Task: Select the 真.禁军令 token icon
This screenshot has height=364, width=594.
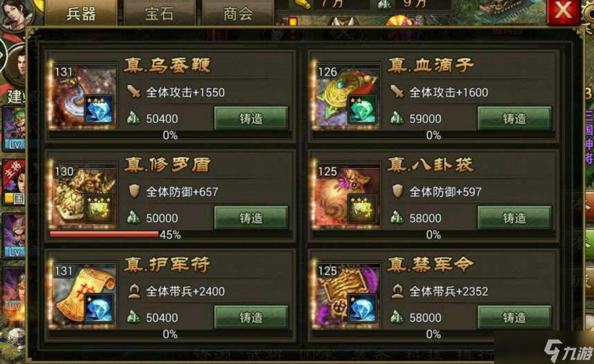Action: [348, 295]
